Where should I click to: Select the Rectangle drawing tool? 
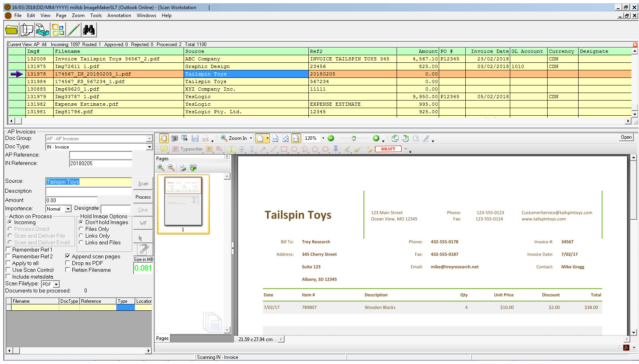click(x=284, y=149)
